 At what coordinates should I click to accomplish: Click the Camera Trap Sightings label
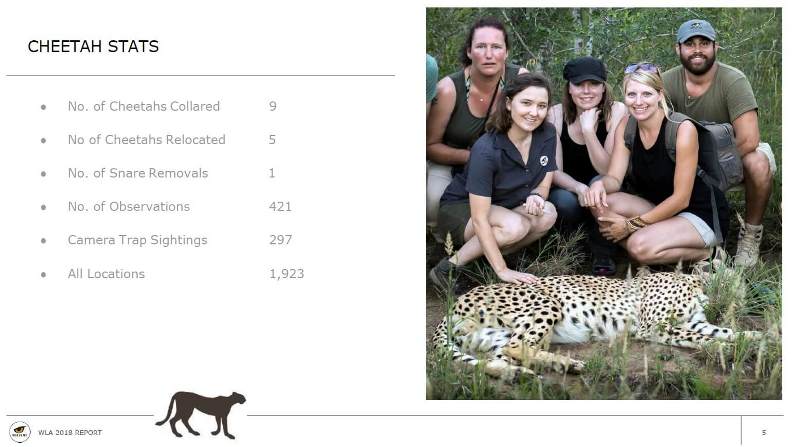pos(137,240)
